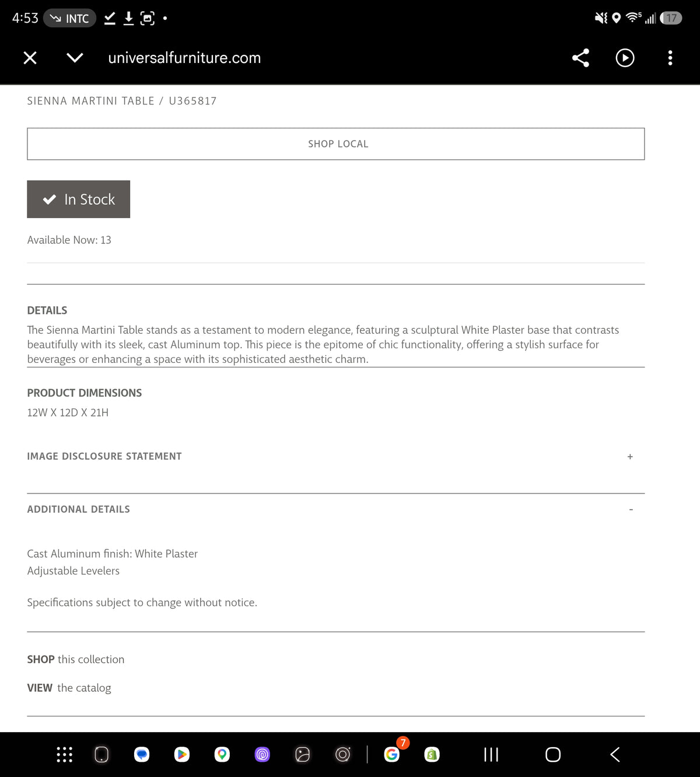Click the In Stock badge

tap(78, 199)
